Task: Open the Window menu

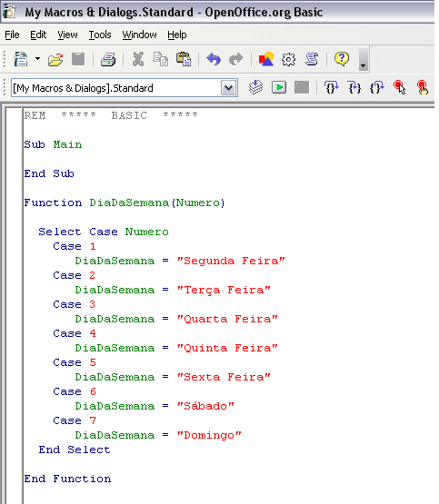Action: (139, 35)
